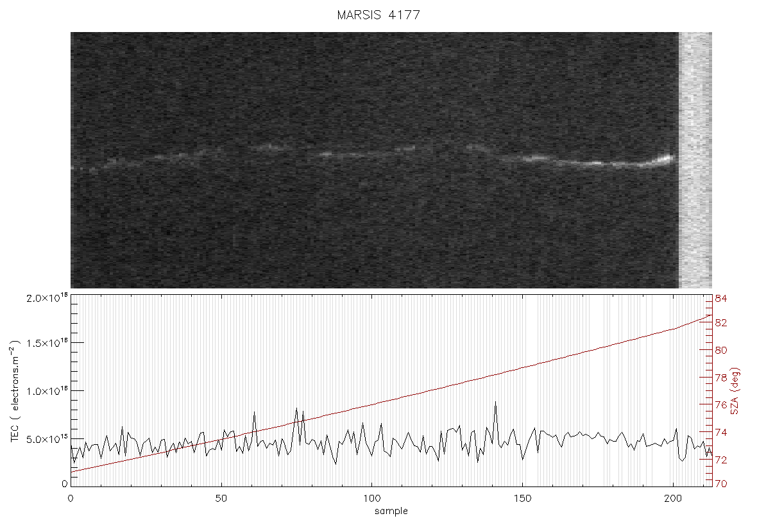Click the SZA tick label 72
757x532 pixels.
[x=721, y=460]
